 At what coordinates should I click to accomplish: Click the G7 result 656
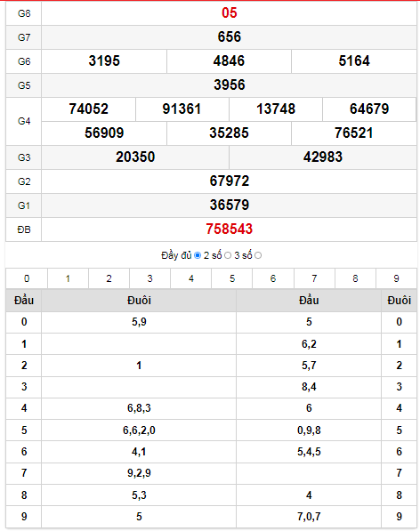click(230, 37)
